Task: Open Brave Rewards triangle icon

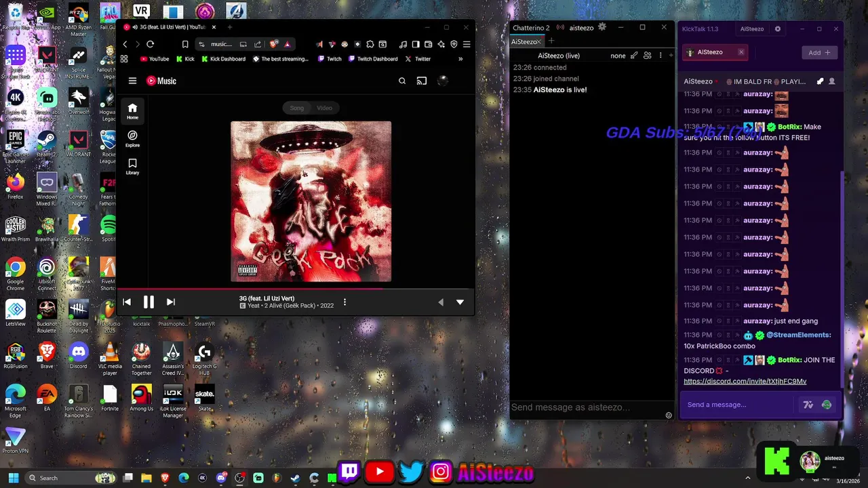Action: (x=288, y=44)
